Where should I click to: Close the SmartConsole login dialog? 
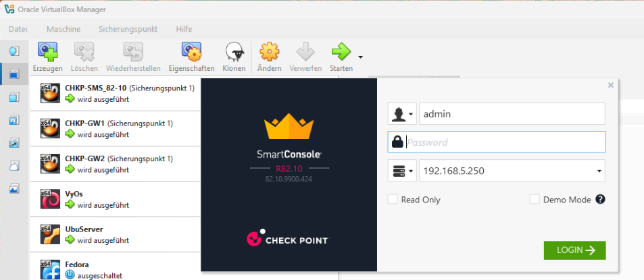(x=611, y=85)
